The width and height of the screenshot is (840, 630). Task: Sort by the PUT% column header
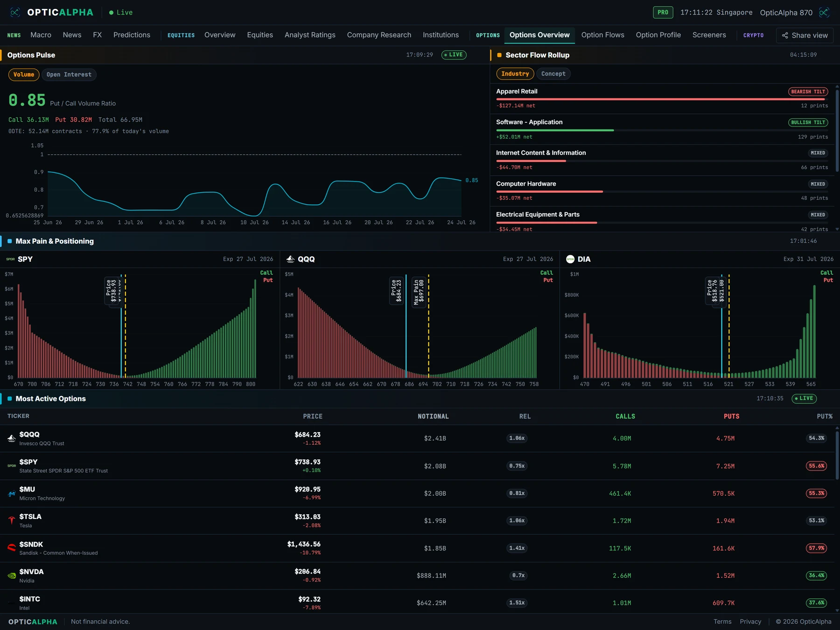[825, 416]
